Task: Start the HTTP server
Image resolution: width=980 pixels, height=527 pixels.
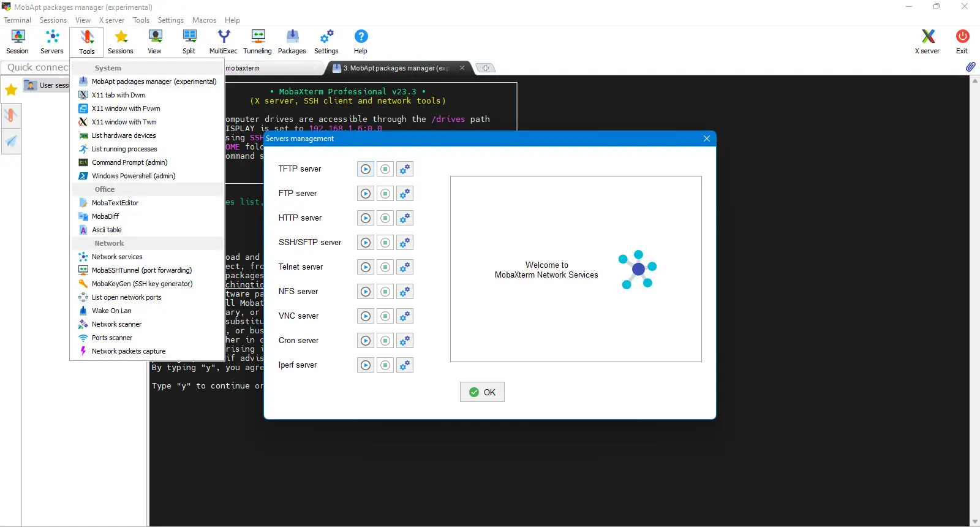Action: (366, 218)
